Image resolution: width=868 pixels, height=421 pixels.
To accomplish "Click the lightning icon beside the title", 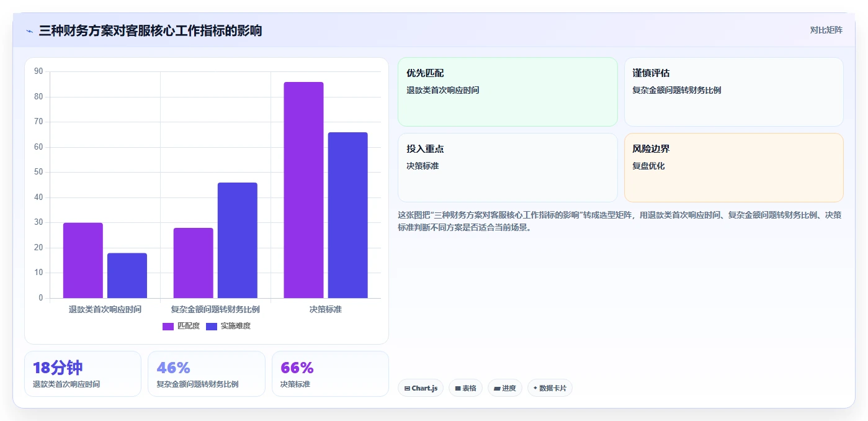I will tap(29, 30).
